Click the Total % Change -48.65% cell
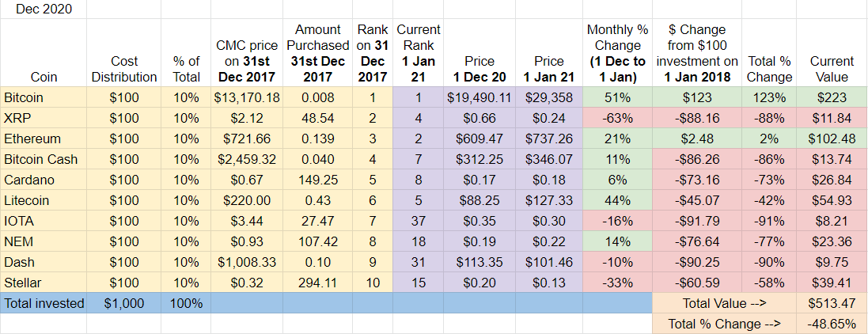Viewport: 868px width, 334px height. (x=832, y=324)
